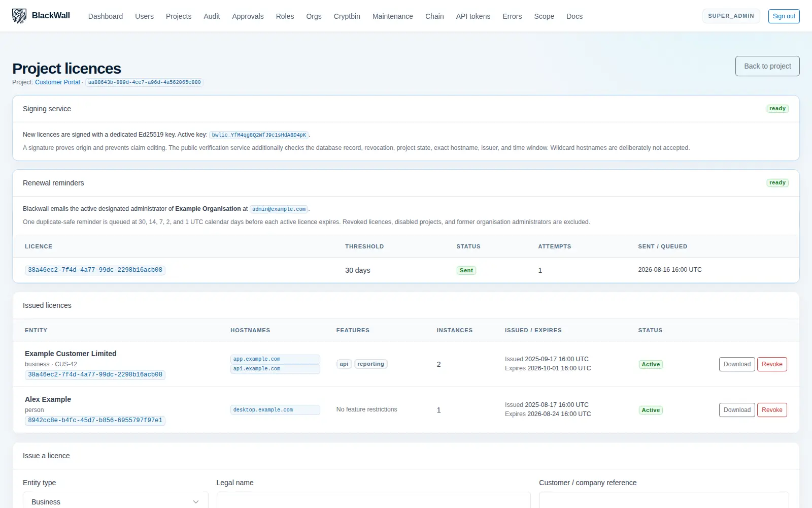Click the 2026-08-16 16:00 UTC sent time
812x508 pixels.
670,270
